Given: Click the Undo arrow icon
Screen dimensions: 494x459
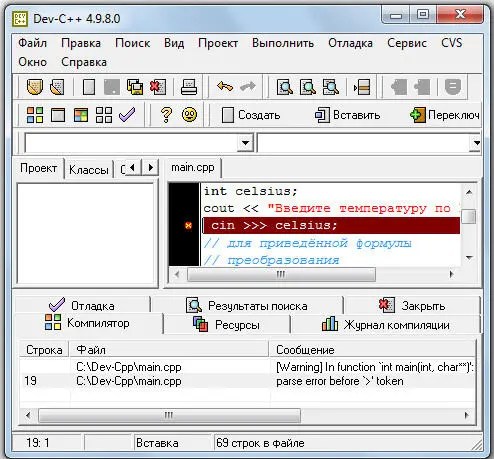Looking at the screenshot, I should click(x=225, y=87).
